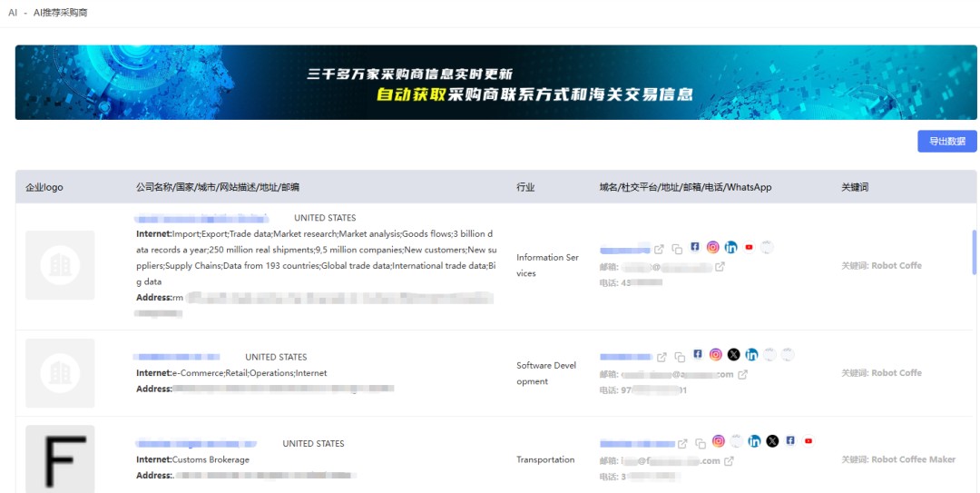Click the F logo thumbnail
This screenshot has width=980, height=493.
(x=60, y=459)
